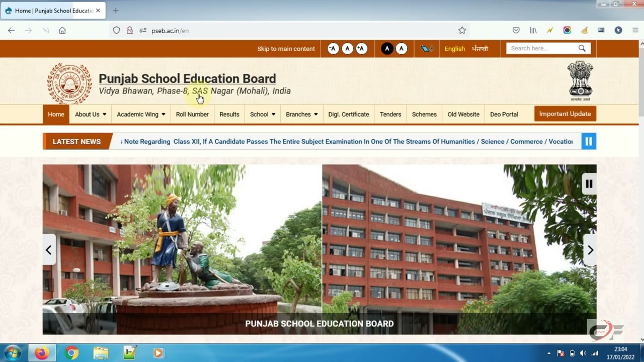
Task: Open the Save to Pocket icon
Action: coord(516,31)
